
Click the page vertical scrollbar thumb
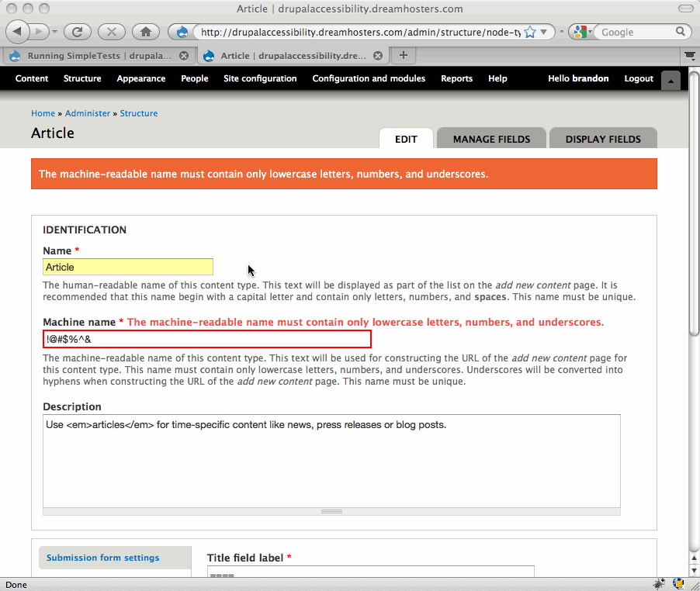[x=694, y=203]
